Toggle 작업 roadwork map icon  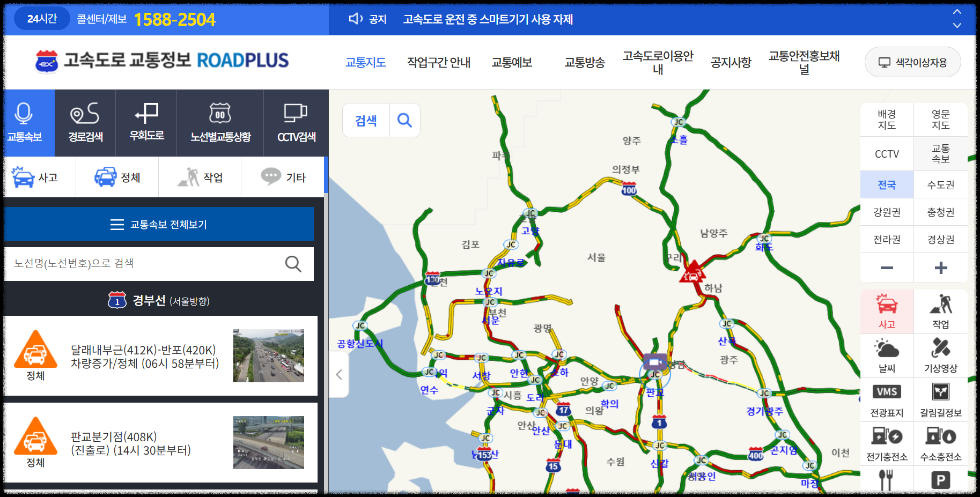[x=940, y=311]
